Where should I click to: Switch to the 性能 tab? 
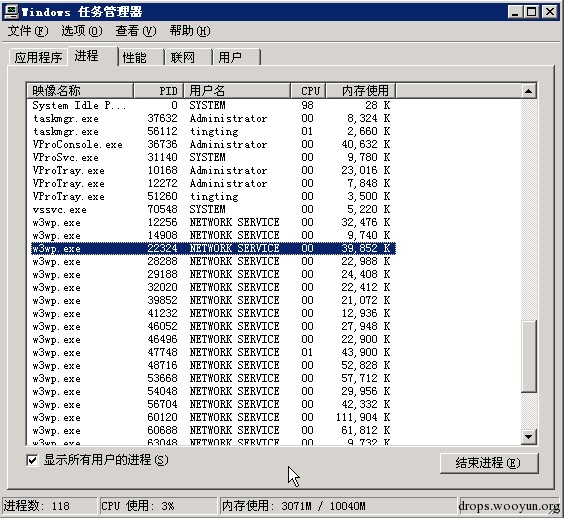click(x=141, y=58)
